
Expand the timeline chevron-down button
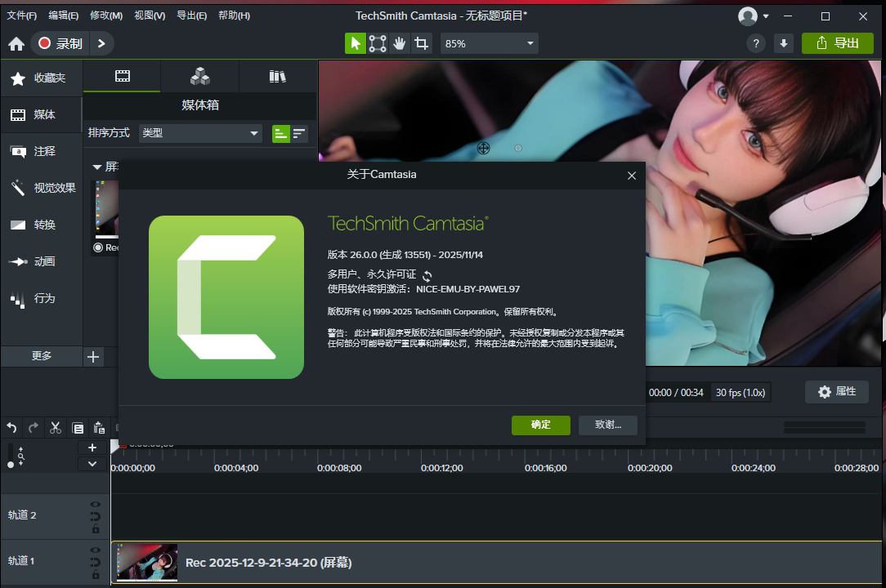coord(92,464)
